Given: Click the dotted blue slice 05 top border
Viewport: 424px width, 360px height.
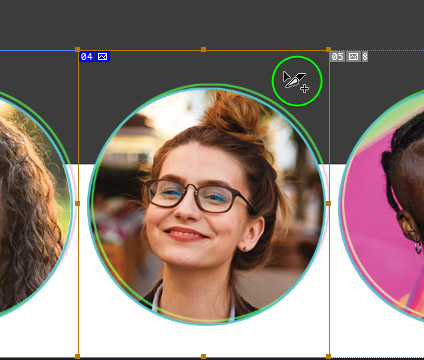Looking at the screenshot, I should click(x=377, y=51).
